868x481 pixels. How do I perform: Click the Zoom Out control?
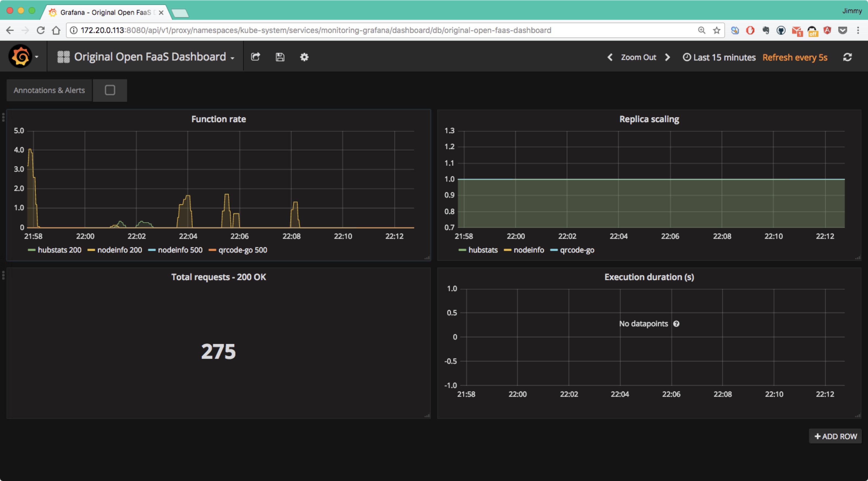pos(639,57)
